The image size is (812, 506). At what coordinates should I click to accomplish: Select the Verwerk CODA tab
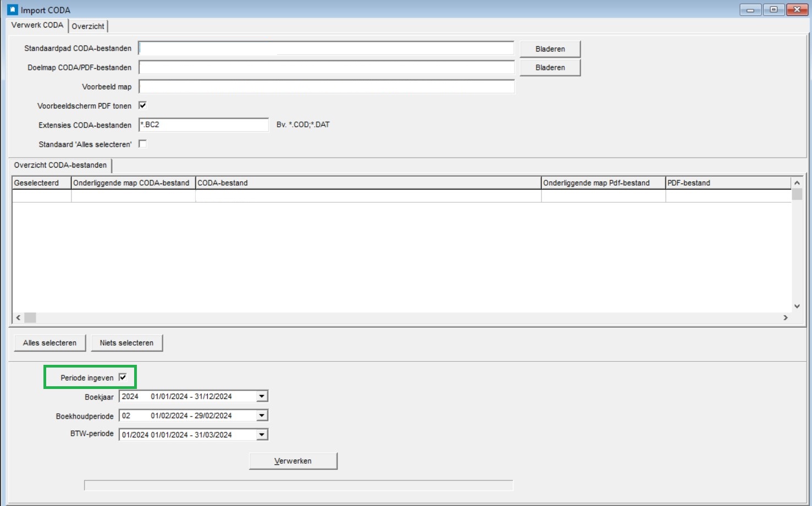[37, 25]
